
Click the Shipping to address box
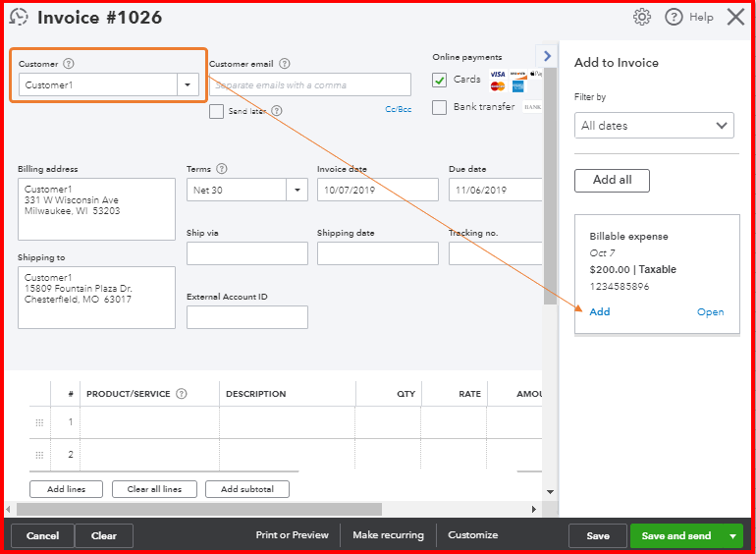click(96, 298)
